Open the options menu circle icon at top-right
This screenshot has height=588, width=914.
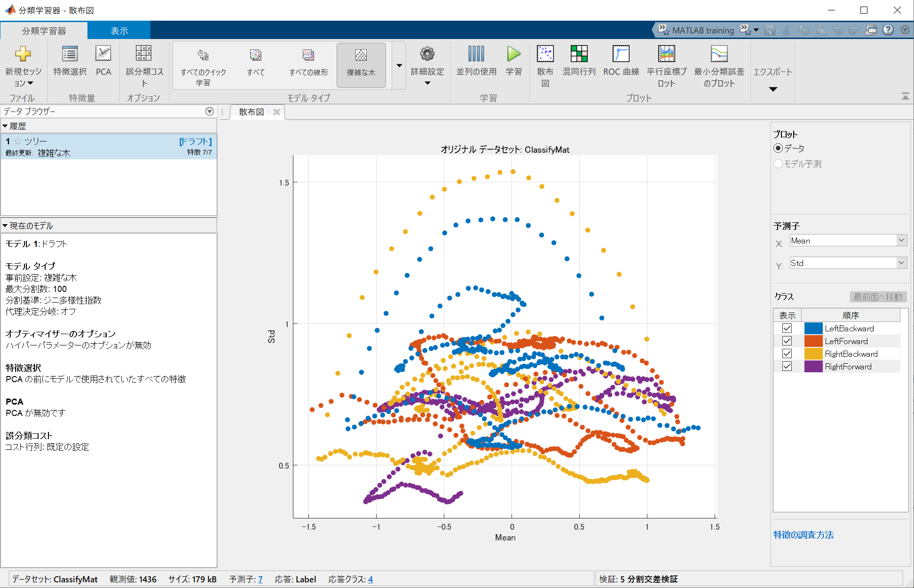tap(905, 30)
